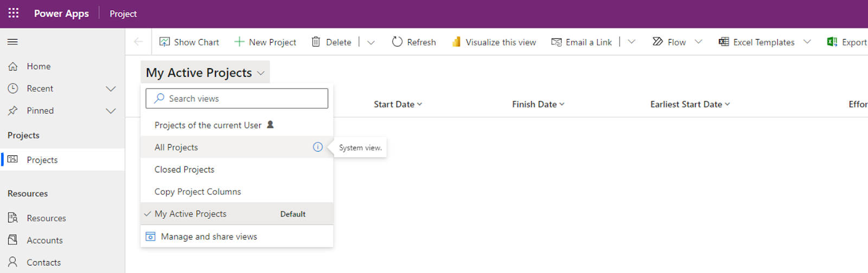Open the Email a Link dropdown arrow

coord(631,42)
